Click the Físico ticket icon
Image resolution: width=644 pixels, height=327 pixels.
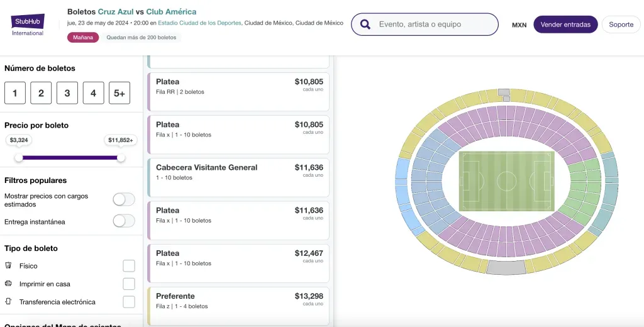tap(8, 266)
